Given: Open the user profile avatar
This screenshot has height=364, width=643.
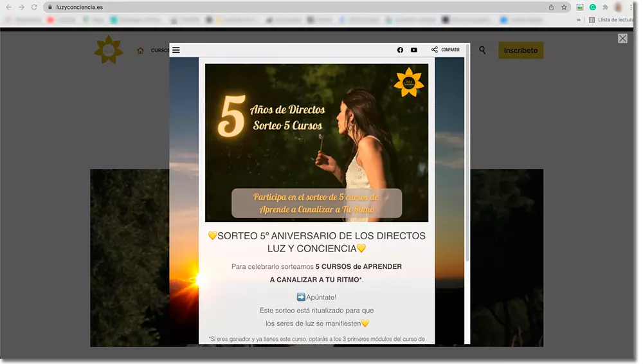Looking at the screenshot, I should [x=618, y=7].
